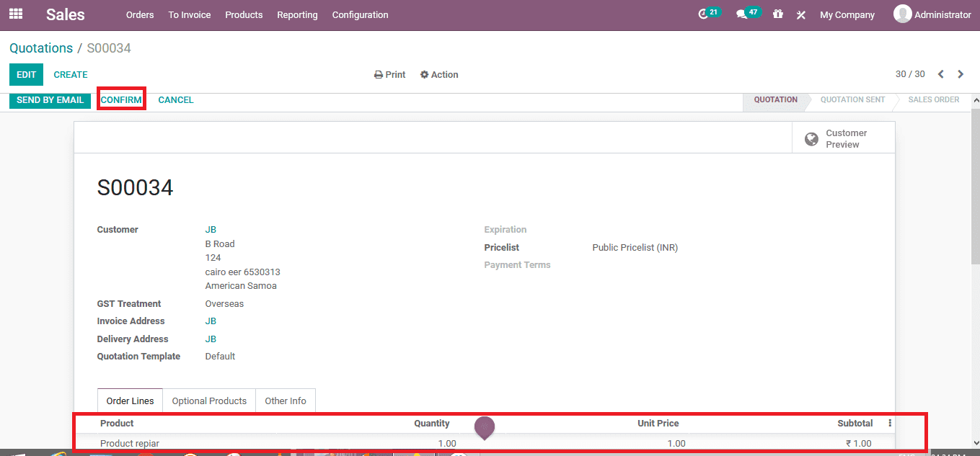Select the QUOTATION status stage
Viewport: 980px width, 456px height.
775,100
